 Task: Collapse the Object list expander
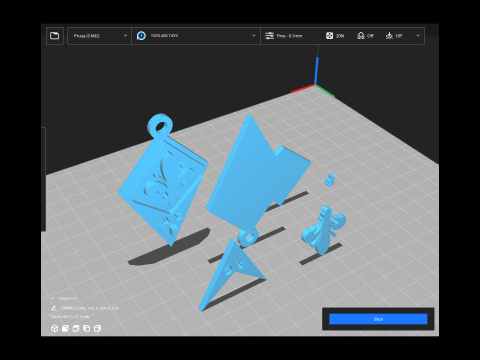tap(53, 298)
